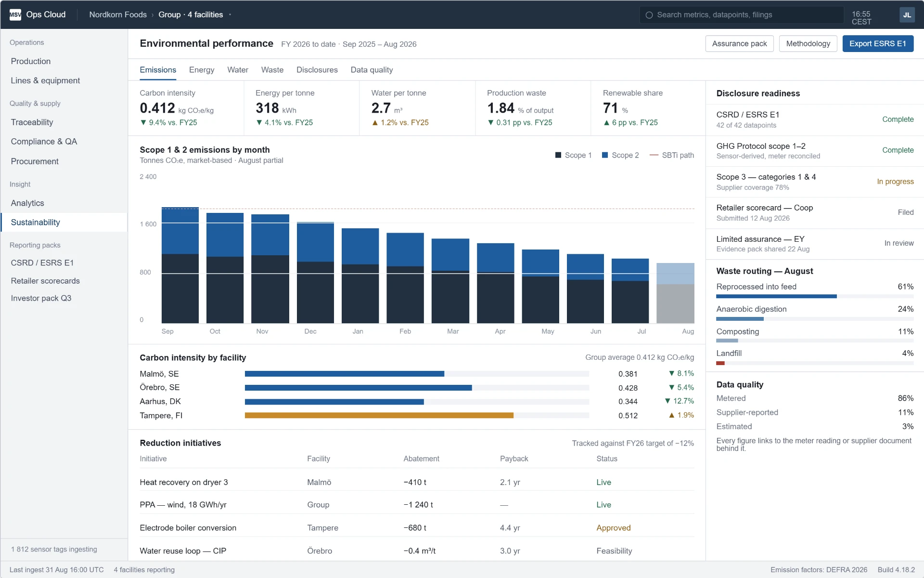Open the JL user avatar

pos(907,15)
